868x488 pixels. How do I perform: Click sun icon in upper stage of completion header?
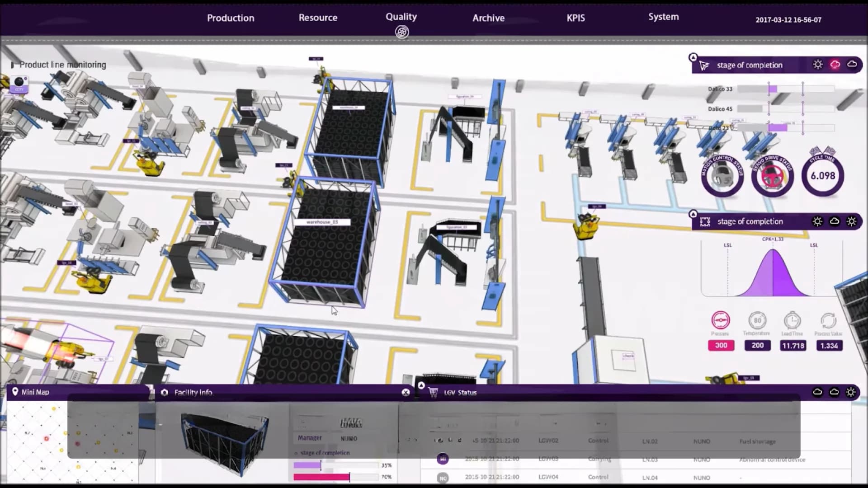coord(818,65)
